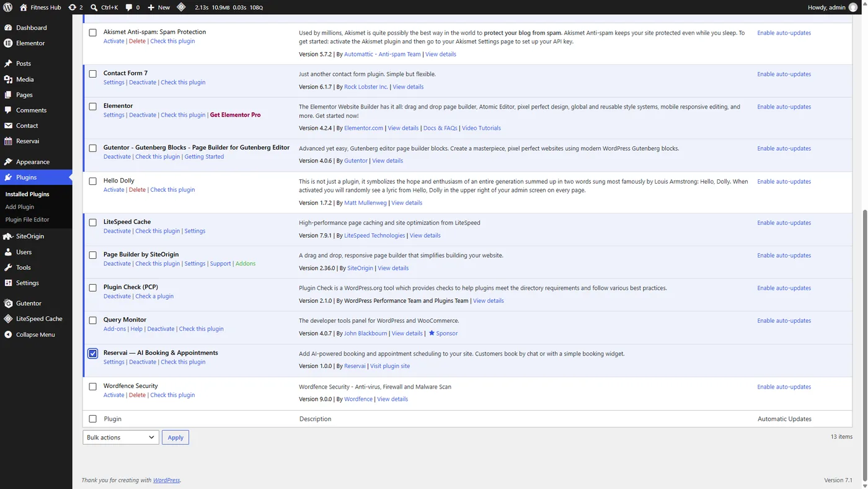The image size is (868, 489).
Task: Open Matt Mullenweg author link
Action: click(365, 203)
